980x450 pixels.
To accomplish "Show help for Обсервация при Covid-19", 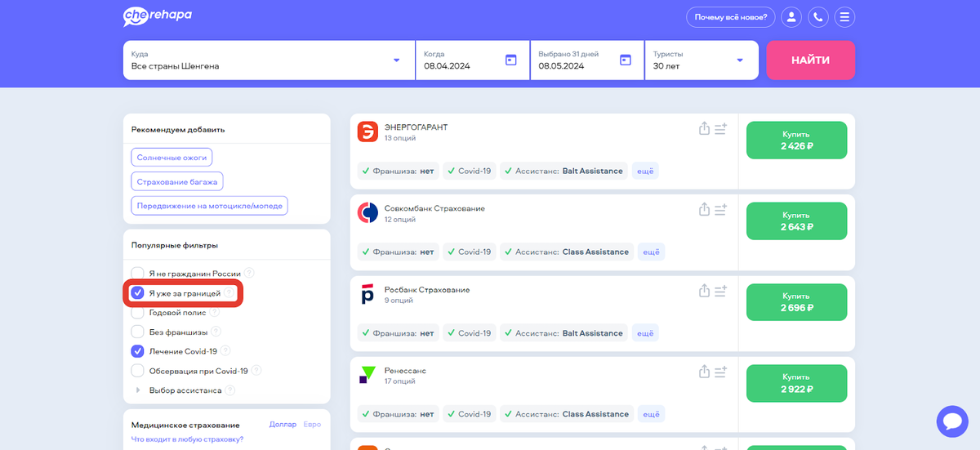I will [256, 371].
